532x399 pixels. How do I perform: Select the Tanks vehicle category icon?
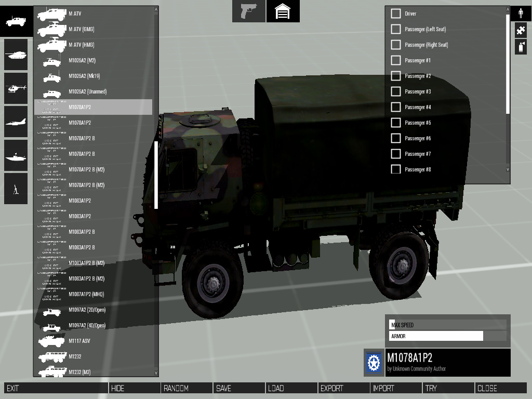16,55
